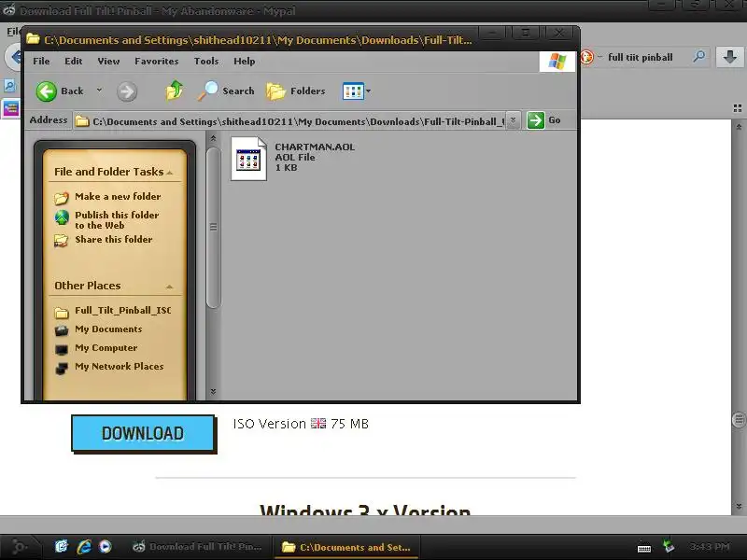This screenshot has height=560, width=747.
Task: Click the ISO Version 75 MB text
Action: click(301, 424)
